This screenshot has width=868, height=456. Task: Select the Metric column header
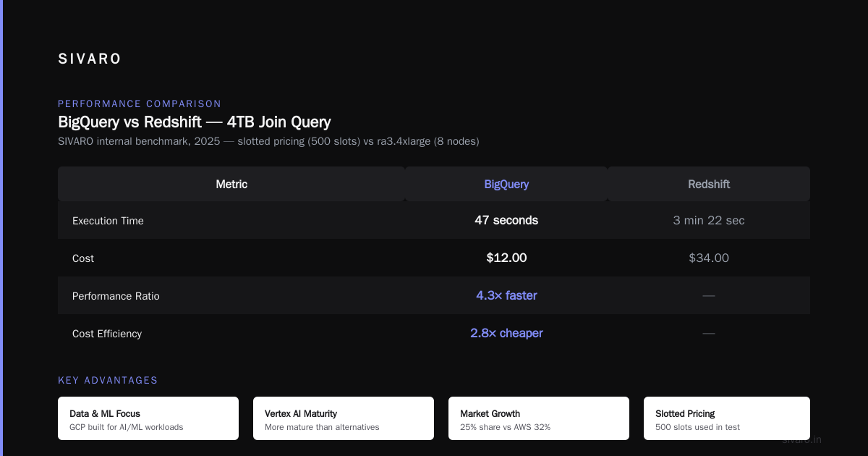coord(231,184)
